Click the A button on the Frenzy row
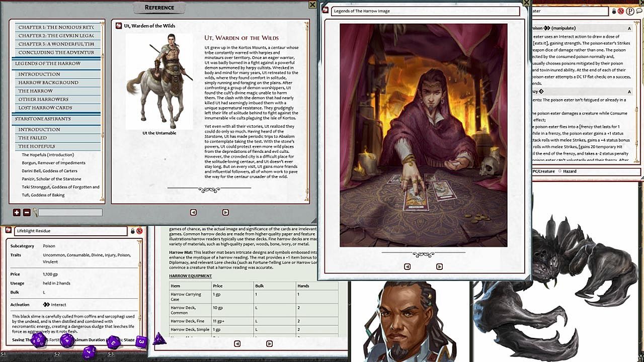The height and width of the screenshot is (362, 644). [x=629, y=92]
